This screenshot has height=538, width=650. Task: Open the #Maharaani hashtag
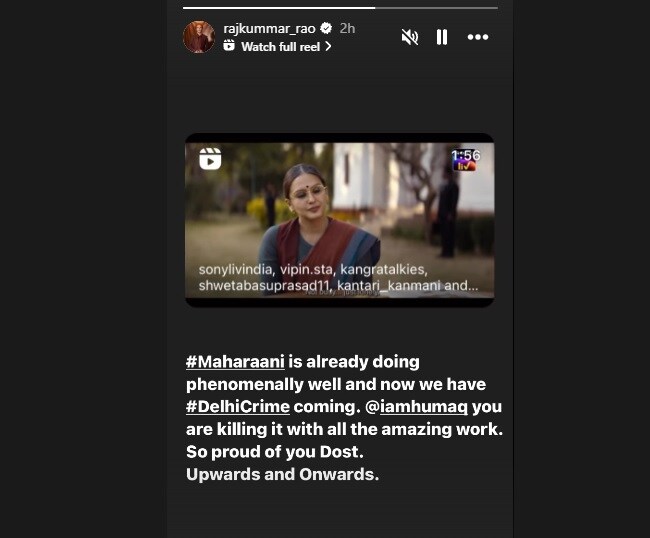235,362
